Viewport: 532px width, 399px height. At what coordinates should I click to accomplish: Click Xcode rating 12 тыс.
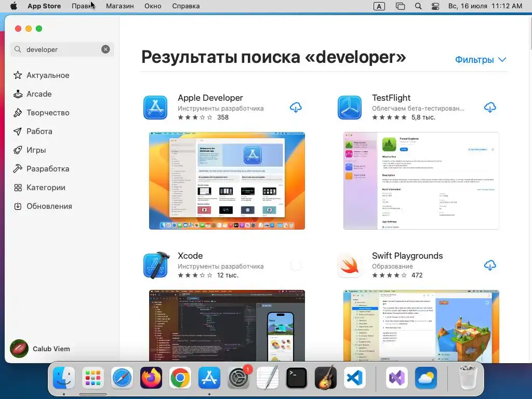click(x=228, y=275)
